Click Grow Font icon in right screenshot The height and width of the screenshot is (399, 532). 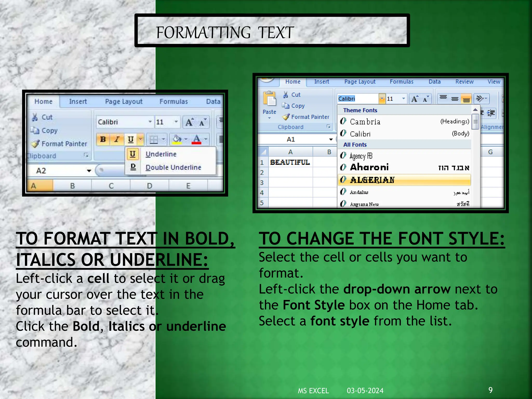pos(415,99)
